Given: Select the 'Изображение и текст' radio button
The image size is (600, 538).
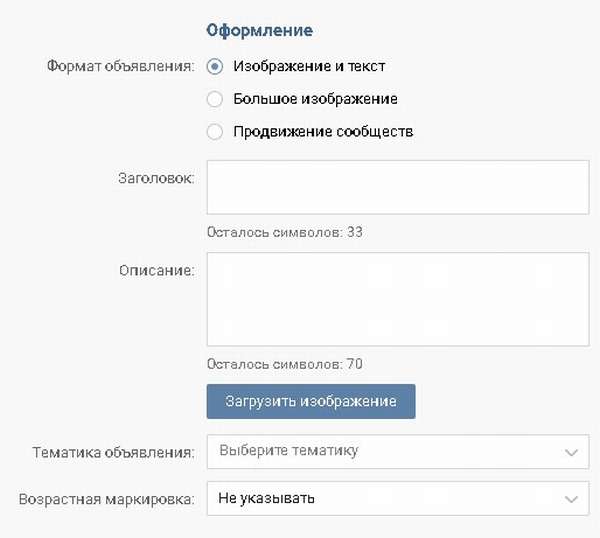Looking at the screenshot, I should 215,67.
